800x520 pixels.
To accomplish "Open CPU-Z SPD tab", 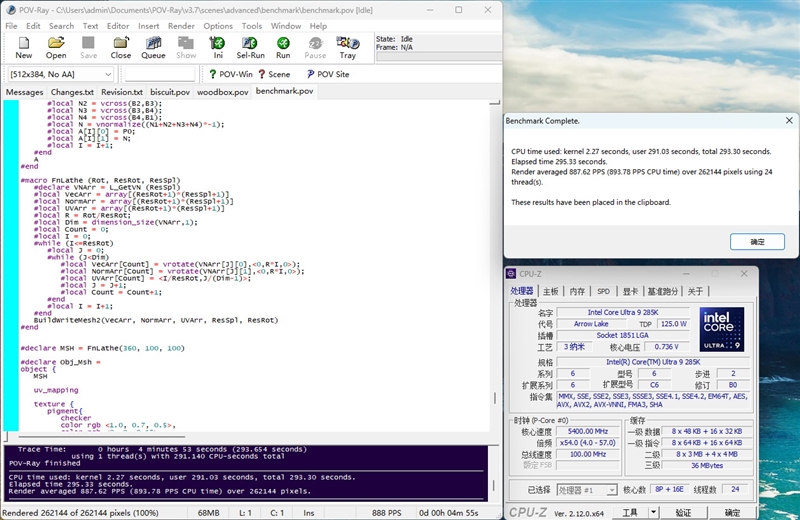I will (x=604, y=291).
